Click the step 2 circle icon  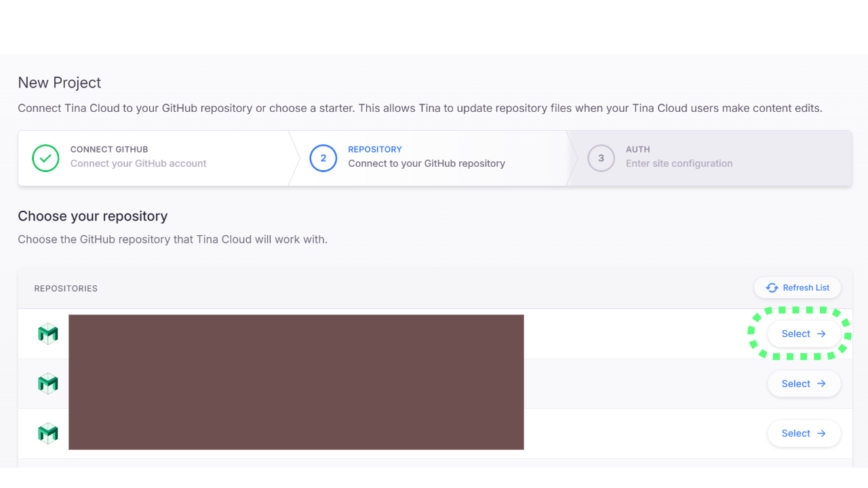(x=323, y=158)
